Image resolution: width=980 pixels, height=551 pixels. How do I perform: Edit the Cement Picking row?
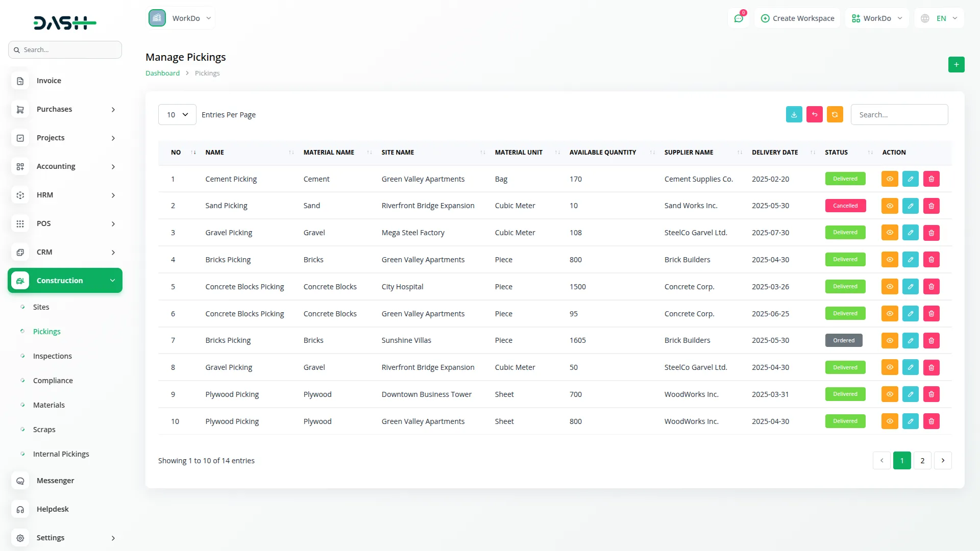tap(910, 179)
